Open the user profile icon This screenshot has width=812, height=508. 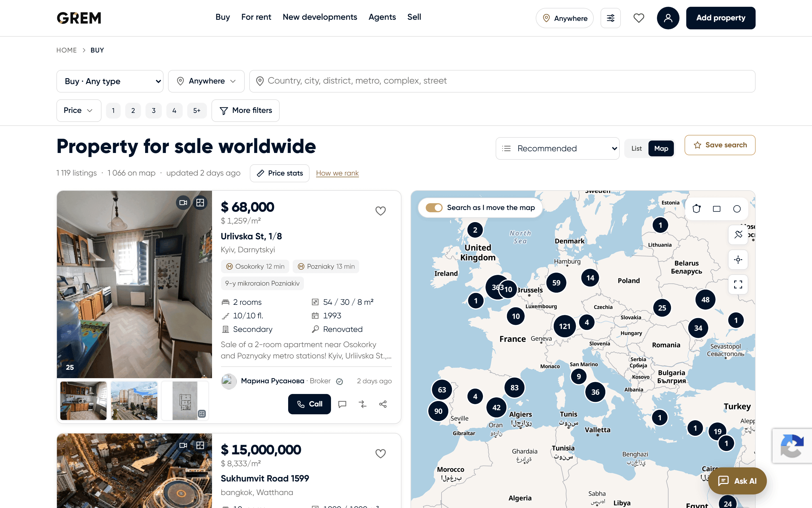(x=668, y=18)
